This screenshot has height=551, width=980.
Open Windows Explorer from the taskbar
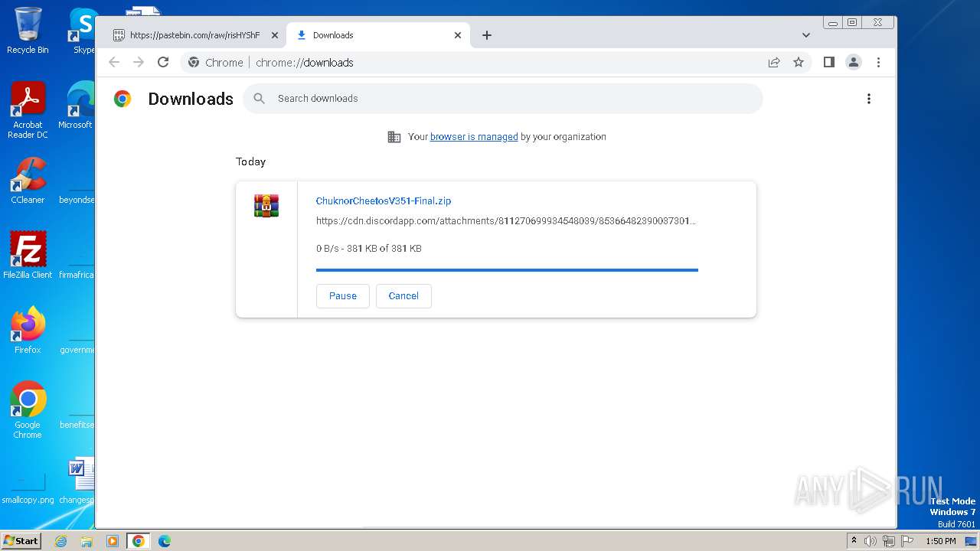(87, 541)
